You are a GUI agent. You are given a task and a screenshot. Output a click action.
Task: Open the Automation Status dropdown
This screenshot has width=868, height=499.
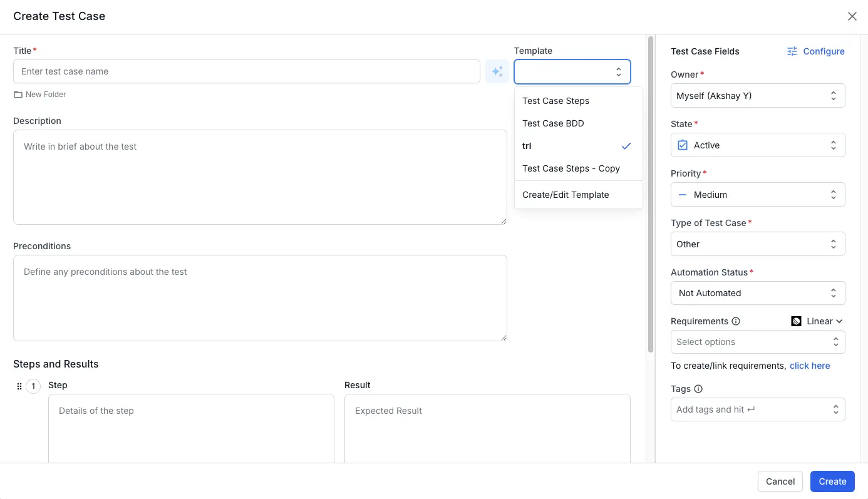(757, 293)
